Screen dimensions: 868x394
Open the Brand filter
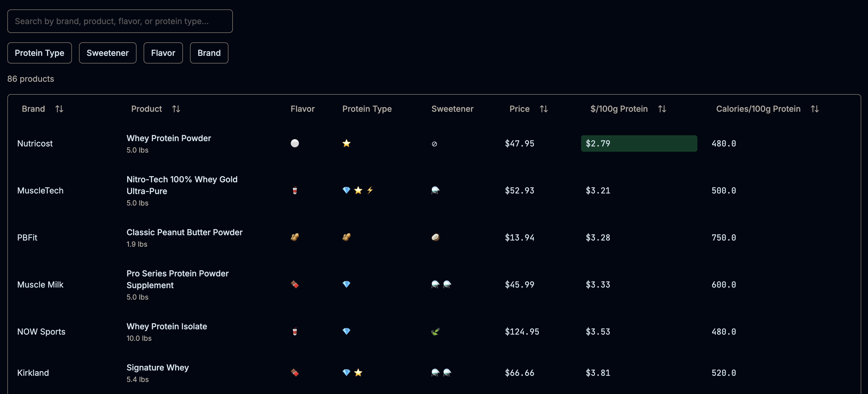click(209, 53)
